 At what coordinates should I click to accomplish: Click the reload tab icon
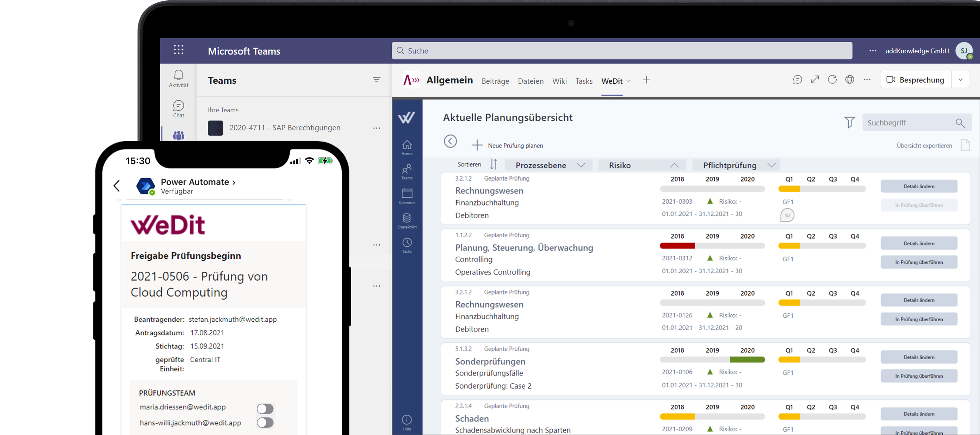click(x=832, y=80)
